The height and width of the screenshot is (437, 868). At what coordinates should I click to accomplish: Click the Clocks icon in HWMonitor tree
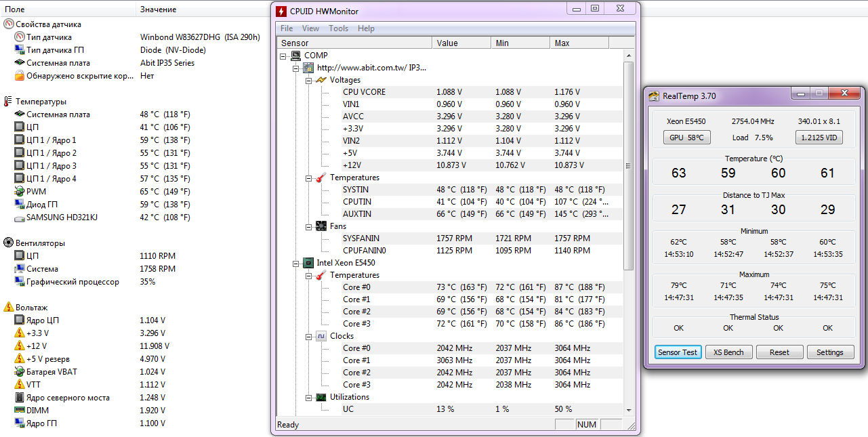pyautogui.click(x=321, y=336)
